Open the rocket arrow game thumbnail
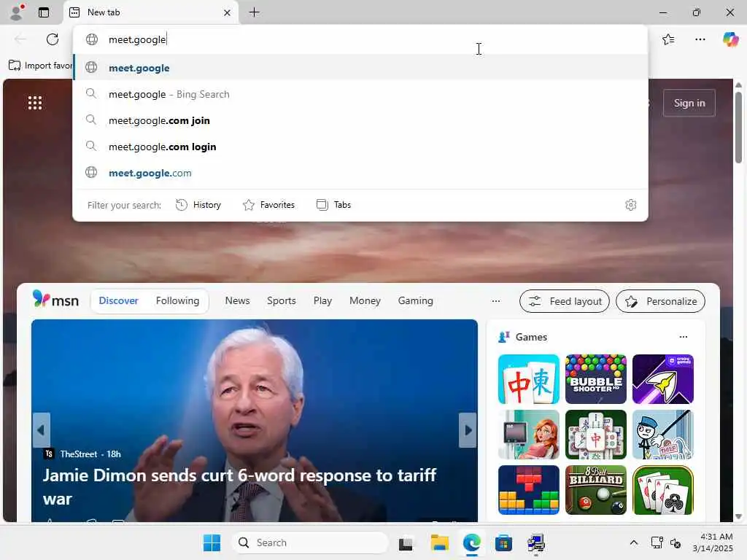 click(662, 379)
